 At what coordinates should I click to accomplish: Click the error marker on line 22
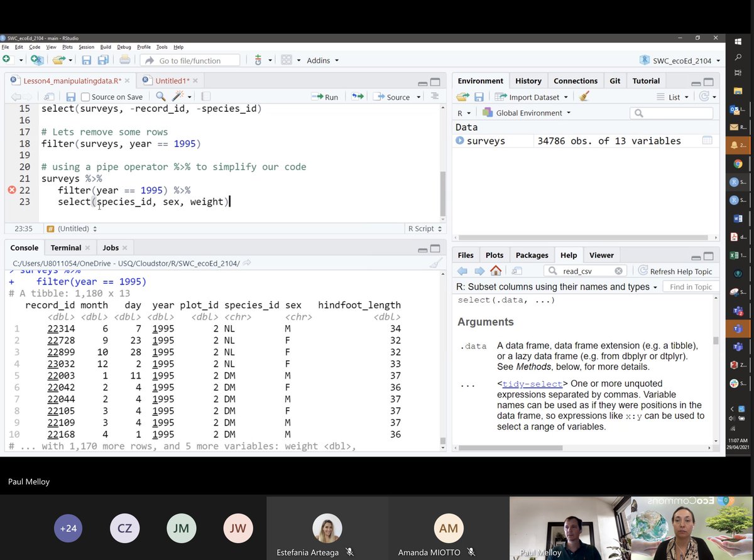click(x=11, y=190)
